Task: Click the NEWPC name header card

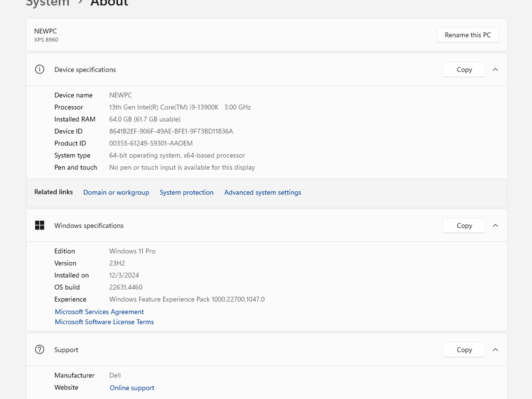Action: pyautogui.click(x=46, y=31)
